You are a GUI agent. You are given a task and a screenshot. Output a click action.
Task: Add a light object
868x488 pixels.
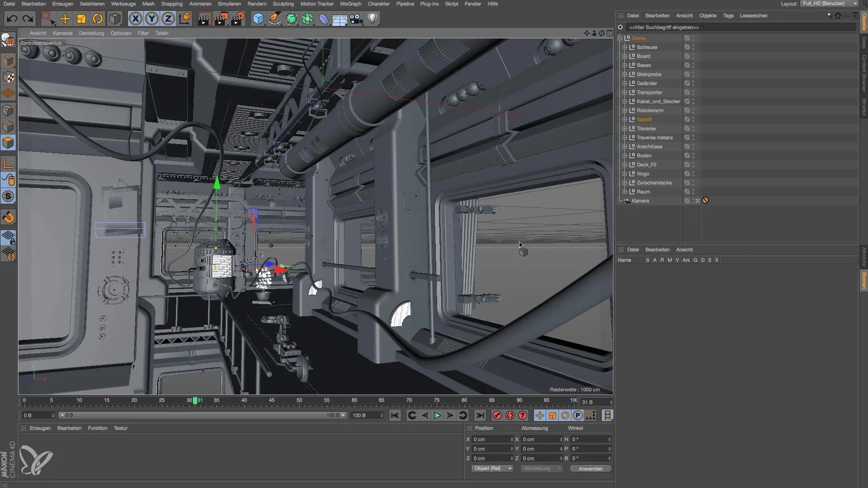click(373, 19)
